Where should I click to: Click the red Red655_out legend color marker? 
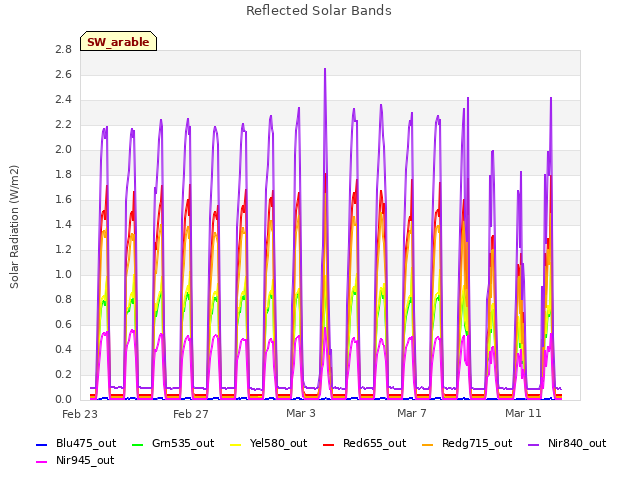click(329, 444)
